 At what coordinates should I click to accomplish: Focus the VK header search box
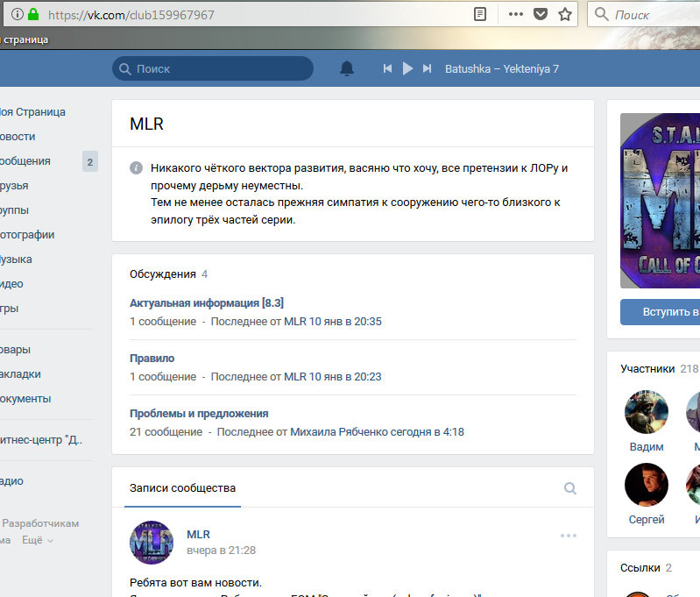pyautogui.click(x=213, y=68)
